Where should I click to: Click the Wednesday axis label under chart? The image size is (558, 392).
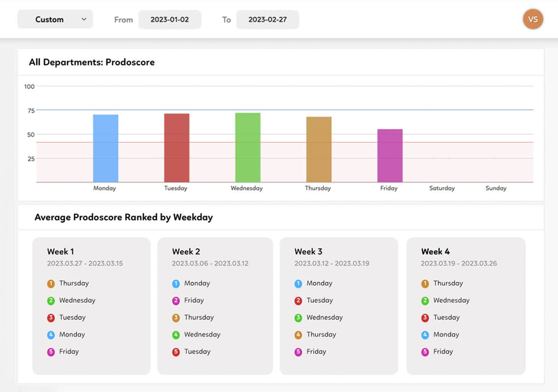pyautogui.click(x=247, y=188)
